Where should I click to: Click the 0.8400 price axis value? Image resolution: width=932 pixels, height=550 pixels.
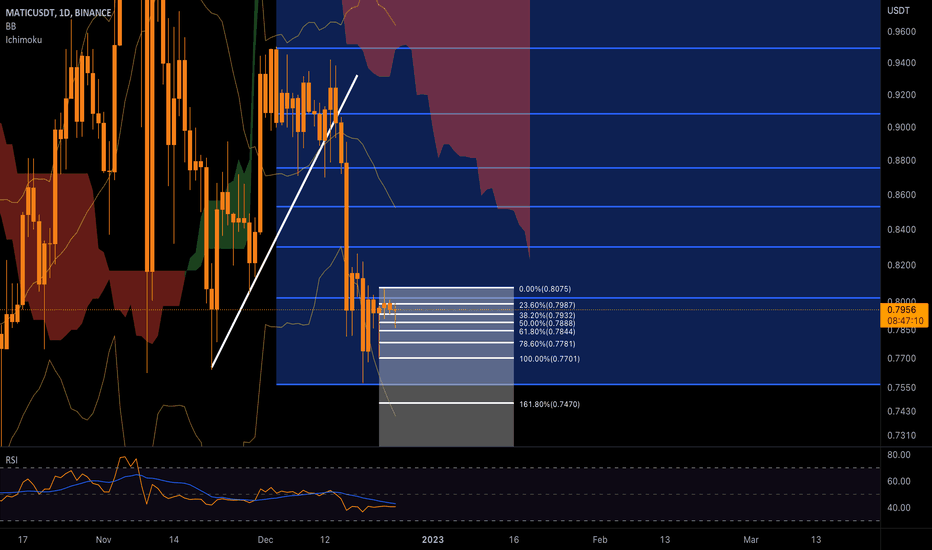pyautogui.click(x=901, y=230)
